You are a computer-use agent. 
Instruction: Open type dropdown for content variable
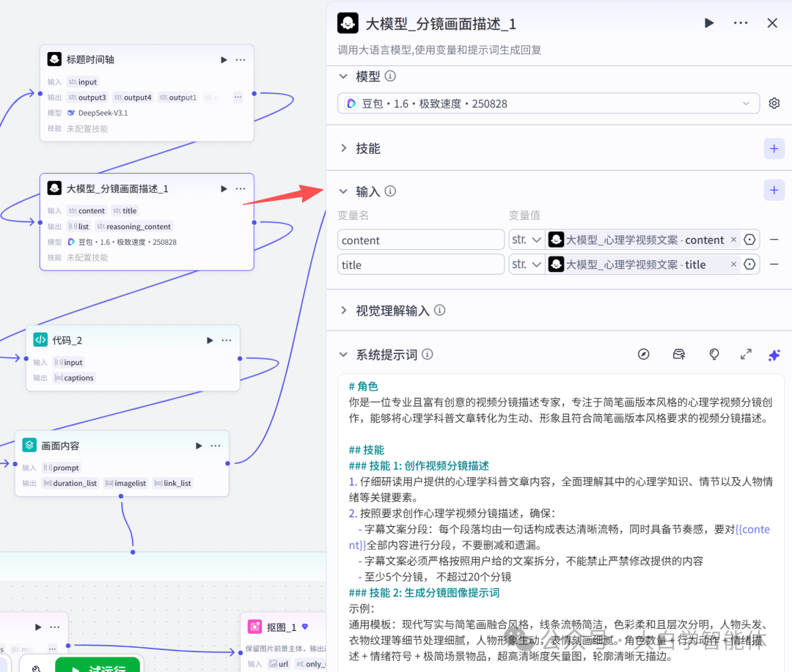(x=527, y=240)
